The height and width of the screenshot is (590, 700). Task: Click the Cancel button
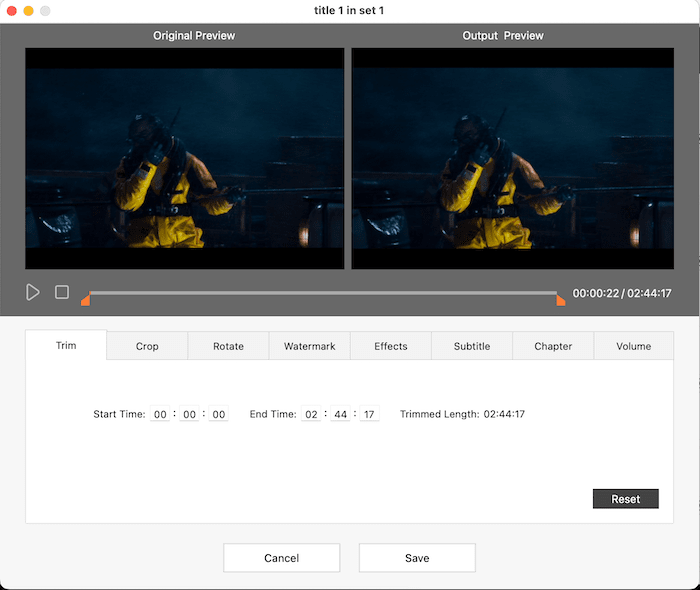point(281,558)
